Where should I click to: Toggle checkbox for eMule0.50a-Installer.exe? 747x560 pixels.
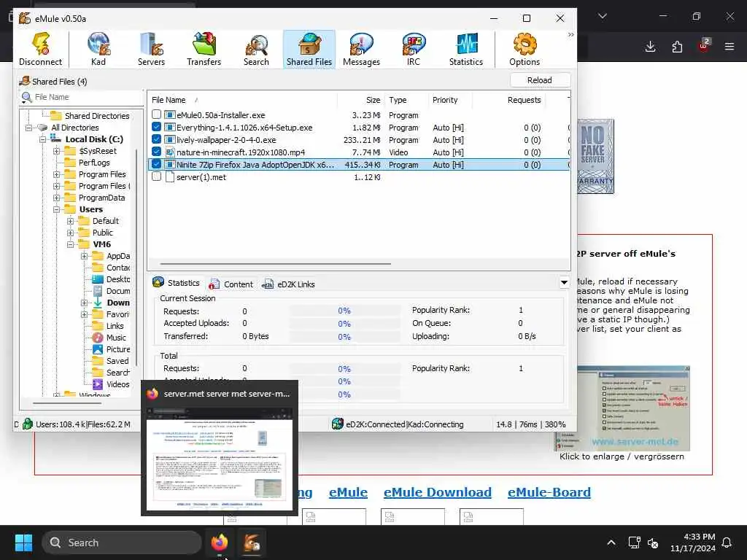[156, 114]
